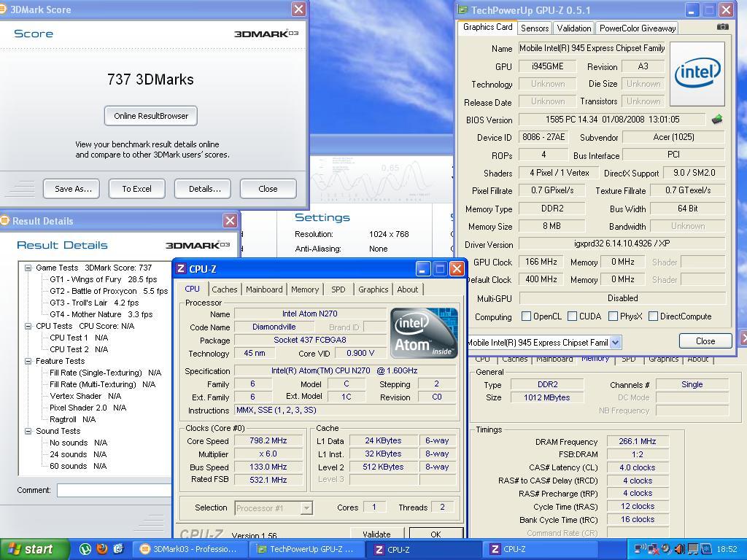Collapse the Feature Tests tree node
The height and width of the screenshot is (560, 747).
click(x=28, y=361)
